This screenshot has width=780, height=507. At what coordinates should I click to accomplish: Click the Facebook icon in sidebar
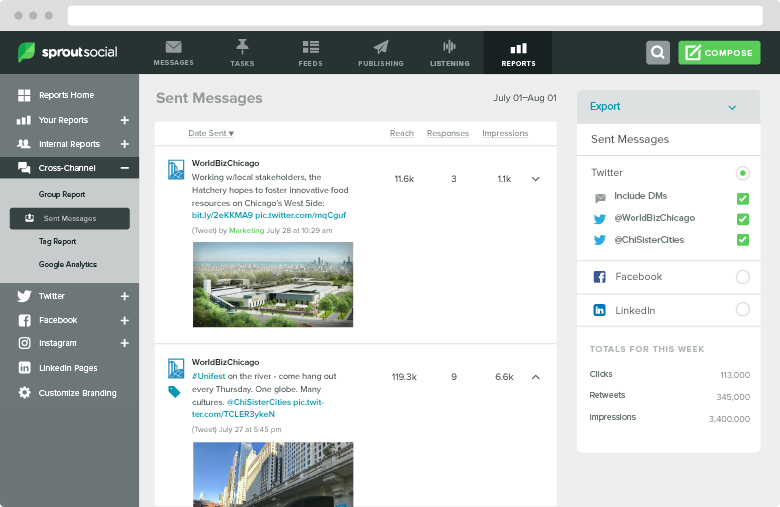point(24,320)
